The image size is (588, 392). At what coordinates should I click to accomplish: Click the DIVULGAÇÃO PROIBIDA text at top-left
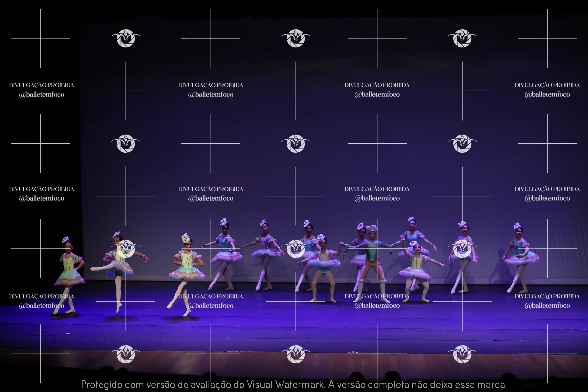click(41, 85)
